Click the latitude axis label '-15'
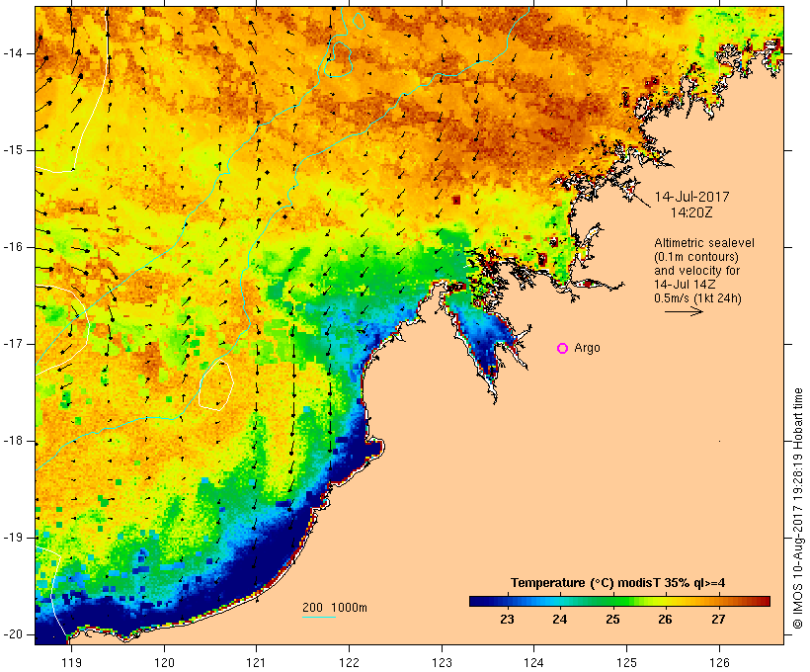The width and height of the screenshot is (810, 672). 13,150
